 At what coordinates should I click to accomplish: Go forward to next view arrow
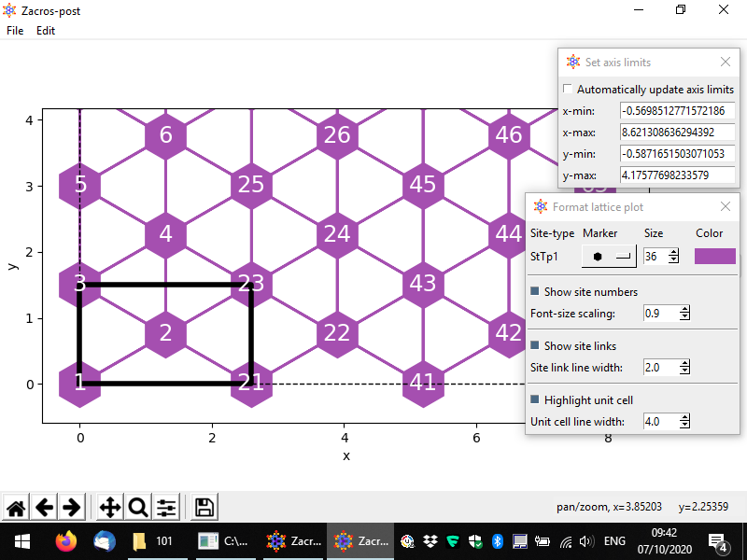coord(71,508)
